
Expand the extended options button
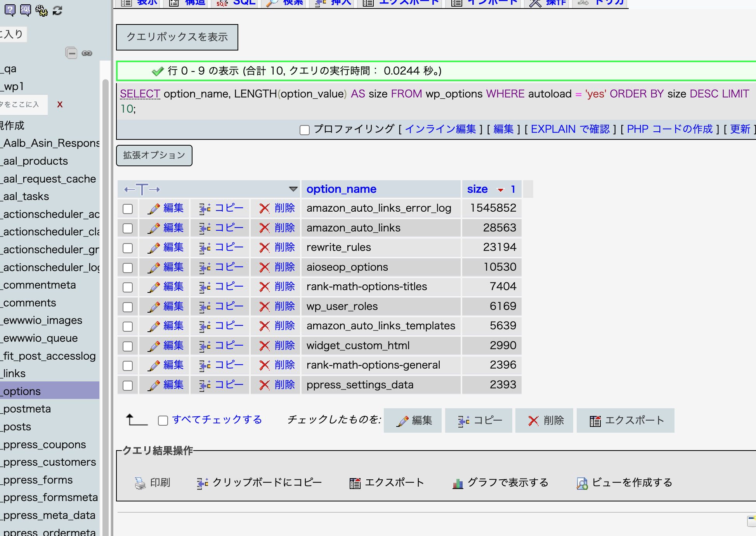pyautogui.click(x=154, y=155)
